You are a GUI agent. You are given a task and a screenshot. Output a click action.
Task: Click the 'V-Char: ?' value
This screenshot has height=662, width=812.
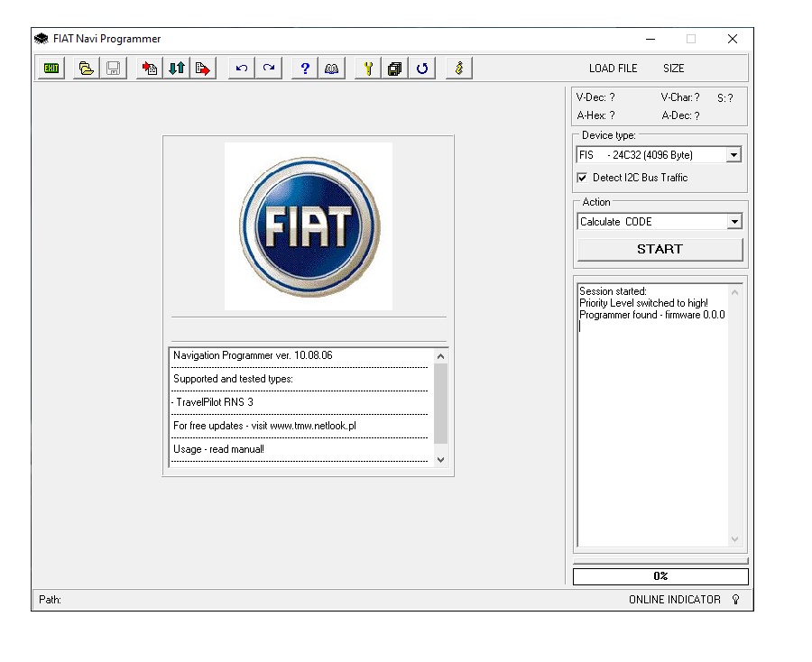(x=680, y=97)
